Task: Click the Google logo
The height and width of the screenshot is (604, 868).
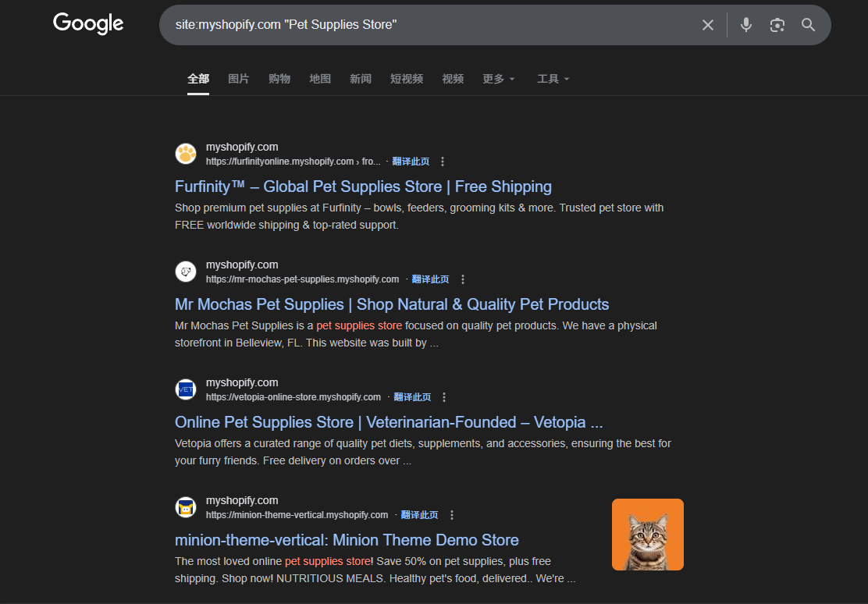Action: [88, 24]
